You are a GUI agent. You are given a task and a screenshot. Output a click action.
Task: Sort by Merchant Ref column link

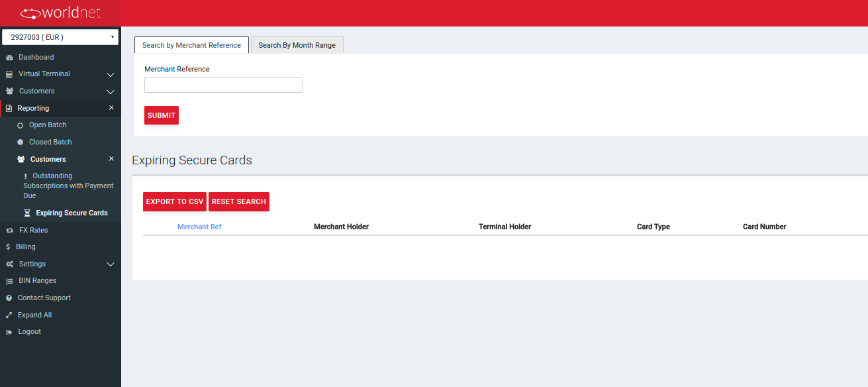click(x=199, y=227)
